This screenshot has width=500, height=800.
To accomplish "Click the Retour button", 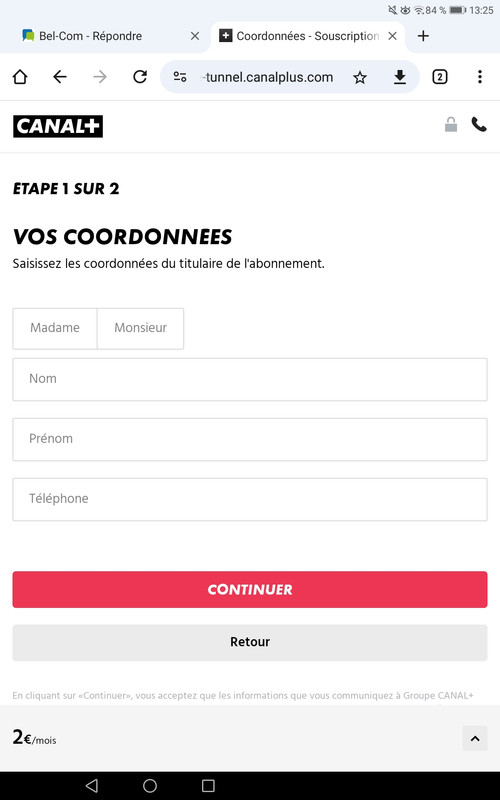I will pyautogui.click(x=250, y=642).
